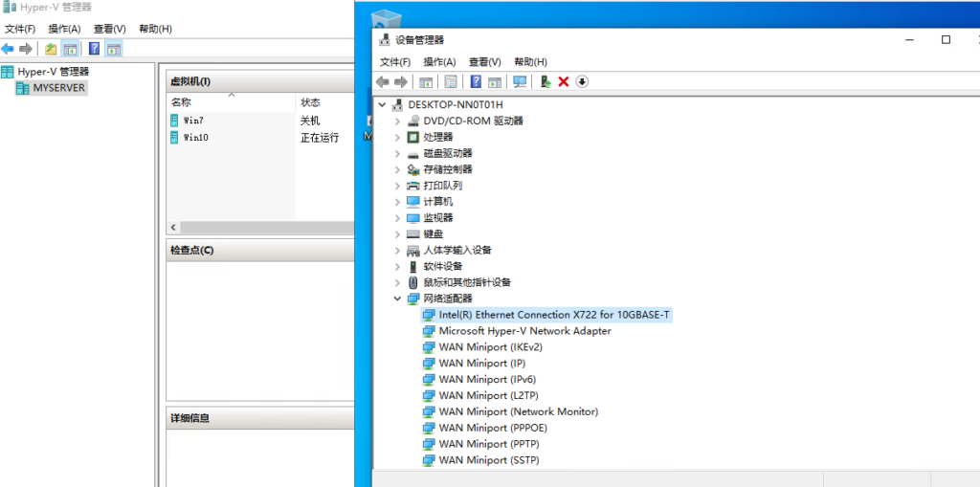
Task: Click the 打印队列 printer icon
Action: tap(412, 186)
